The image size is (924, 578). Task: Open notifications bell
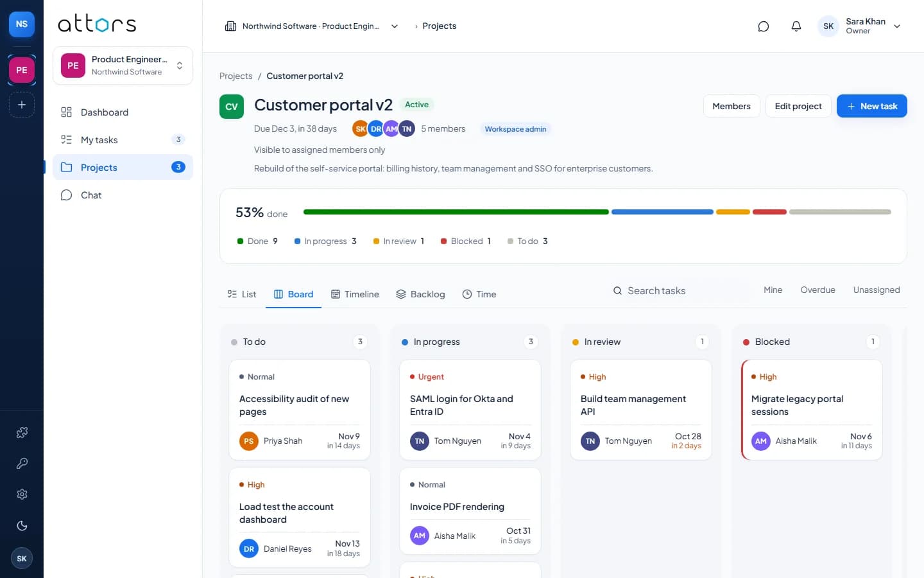pyautogui.click(x=796, y=26)
